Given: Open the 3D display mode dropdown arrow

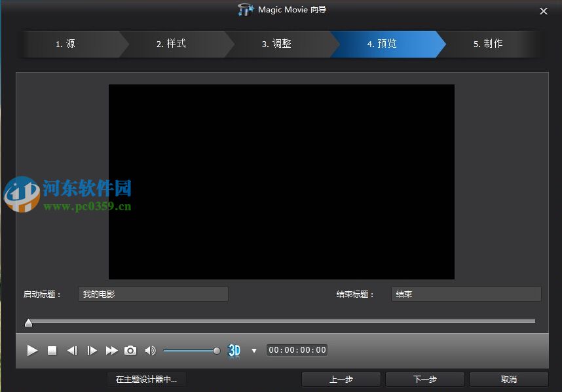Looking at the screenshot, I should pos(254,350).
